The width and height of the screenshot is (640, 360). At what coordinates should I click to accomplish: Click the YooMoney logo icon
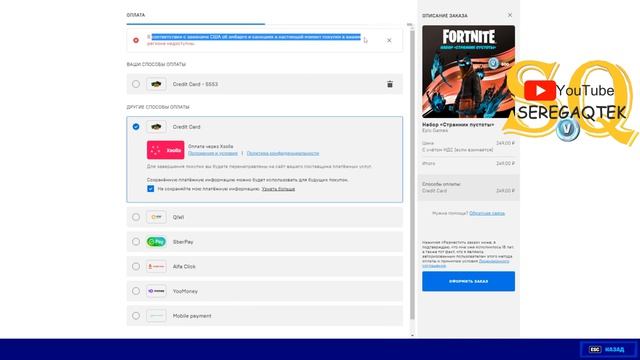click(x=156, y=291)
